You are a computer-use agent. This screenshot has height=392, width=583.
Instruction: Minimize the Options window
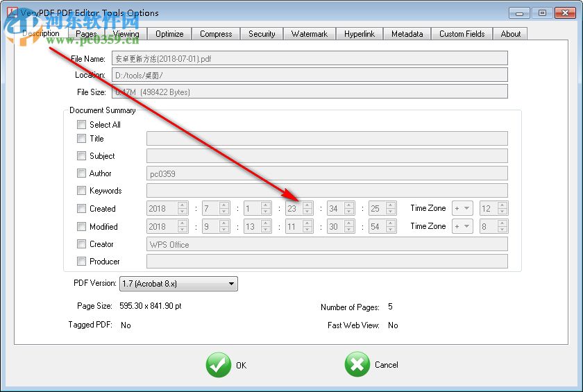(x=519, y=13)
